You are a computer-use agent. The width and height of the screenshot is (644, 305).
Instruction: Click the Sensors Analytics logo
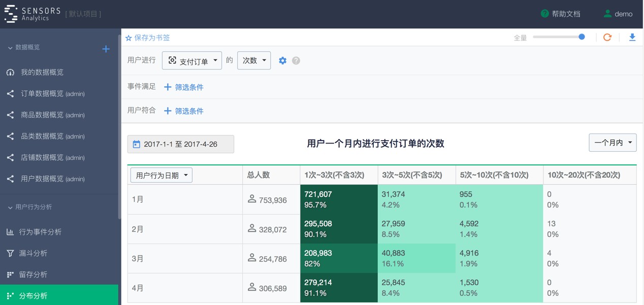click(x=33, y=14)
